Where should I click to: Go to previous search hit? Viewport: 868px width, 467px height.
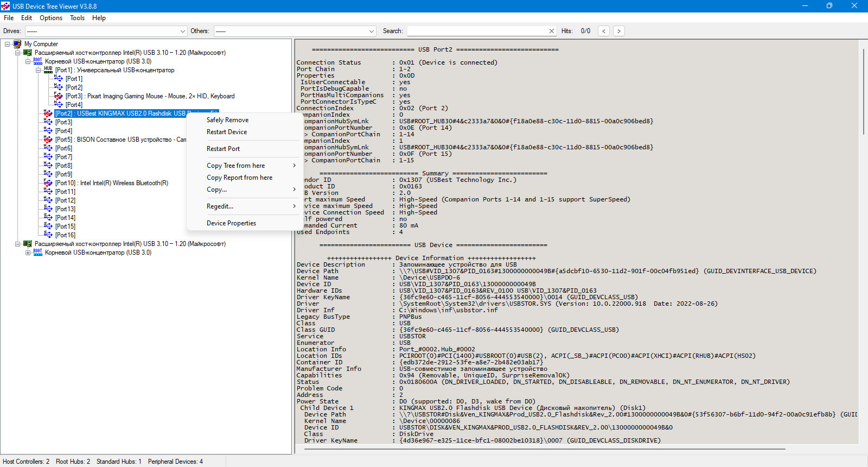(604, 31)
